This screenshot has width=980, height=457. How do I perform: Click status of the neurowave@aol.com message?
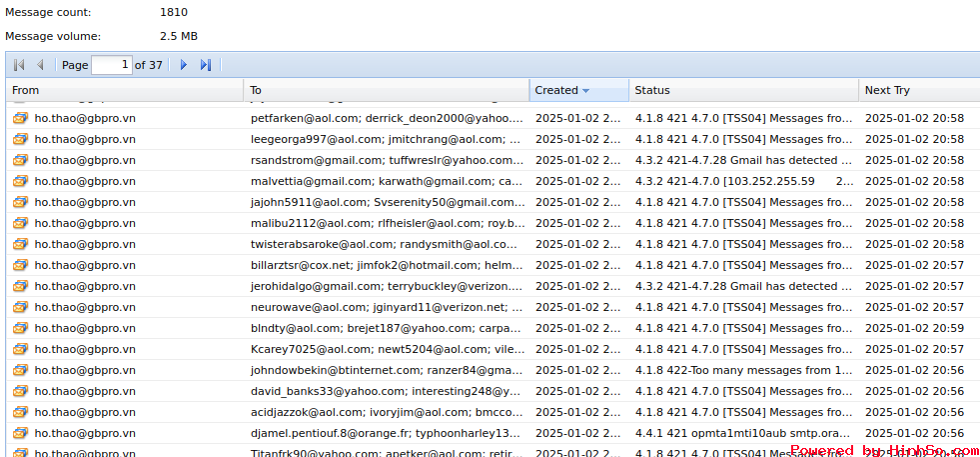click(x=744, y=307)
